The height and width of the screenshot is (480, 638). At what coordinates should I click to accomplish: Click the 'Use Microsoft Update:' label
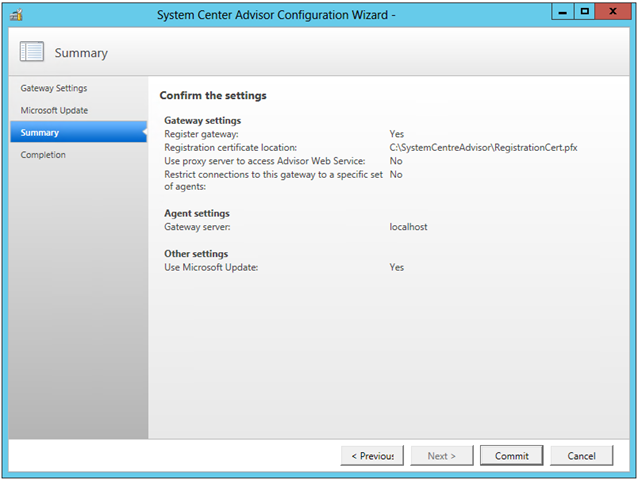pos(211,267)
